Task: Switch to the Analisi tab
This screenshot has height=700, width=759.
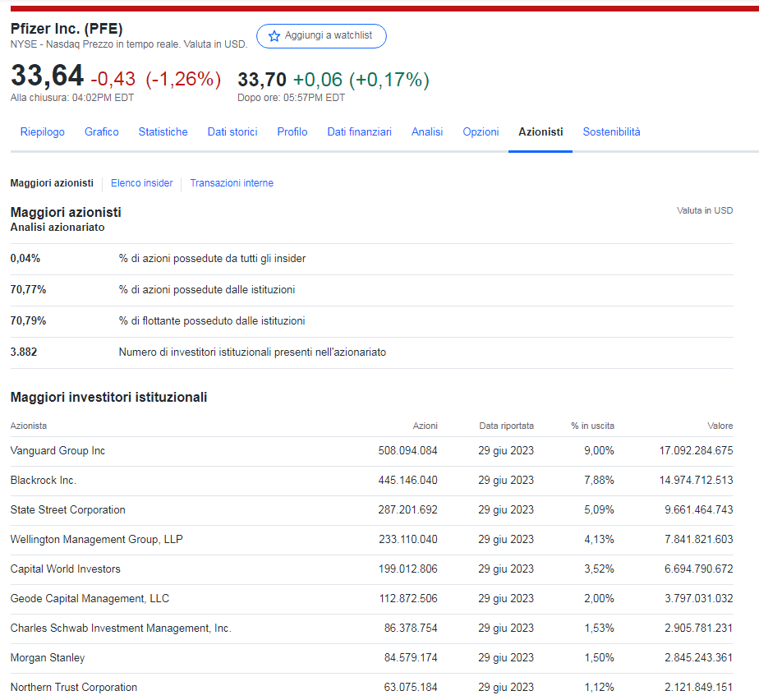Action: (x=427, y=131)
